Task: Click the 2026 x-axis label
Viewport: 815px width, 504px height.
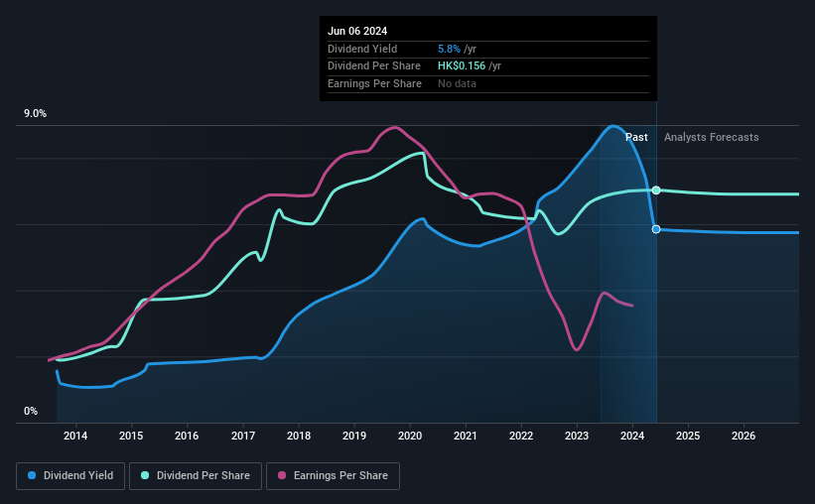Action: point(744,436)
